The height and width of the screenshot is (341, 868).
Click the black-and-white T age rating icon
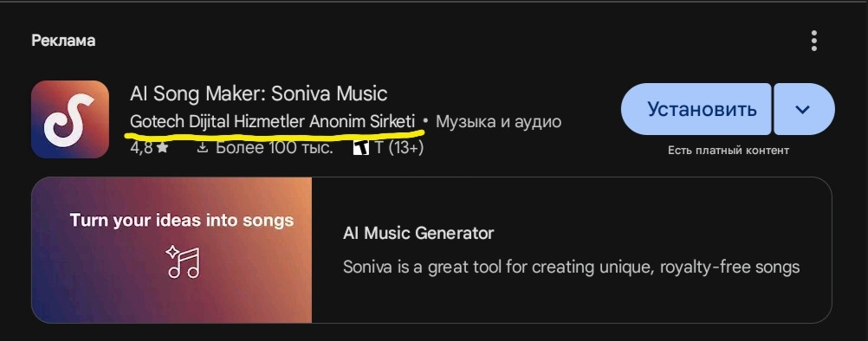pos(361,148)
